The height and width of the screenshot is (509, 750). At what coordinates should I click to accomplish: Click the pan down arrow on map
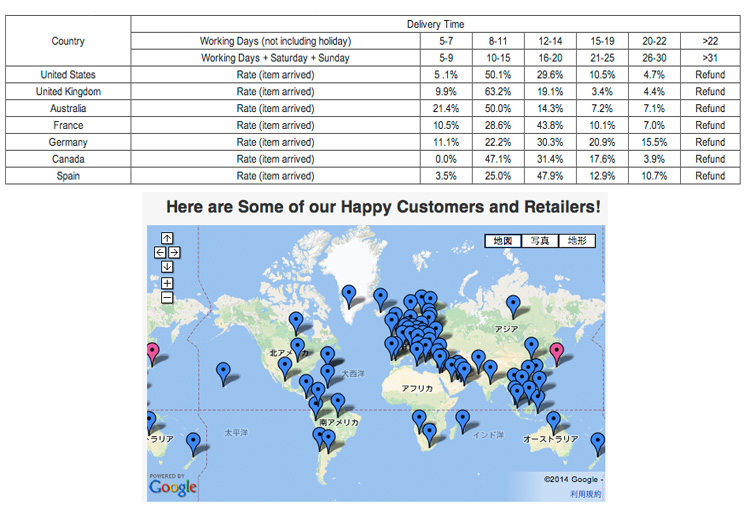coord(167,266)
